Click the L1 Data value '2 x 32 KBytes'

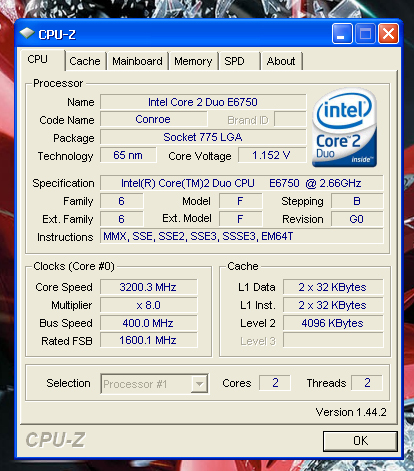coord(333,287)
